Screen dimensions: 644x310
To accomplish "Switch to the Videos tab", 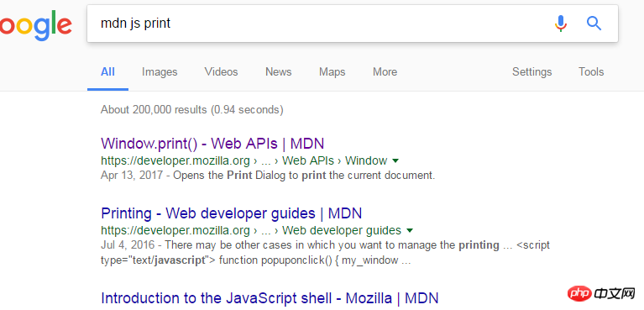I will tap(221, 72).
